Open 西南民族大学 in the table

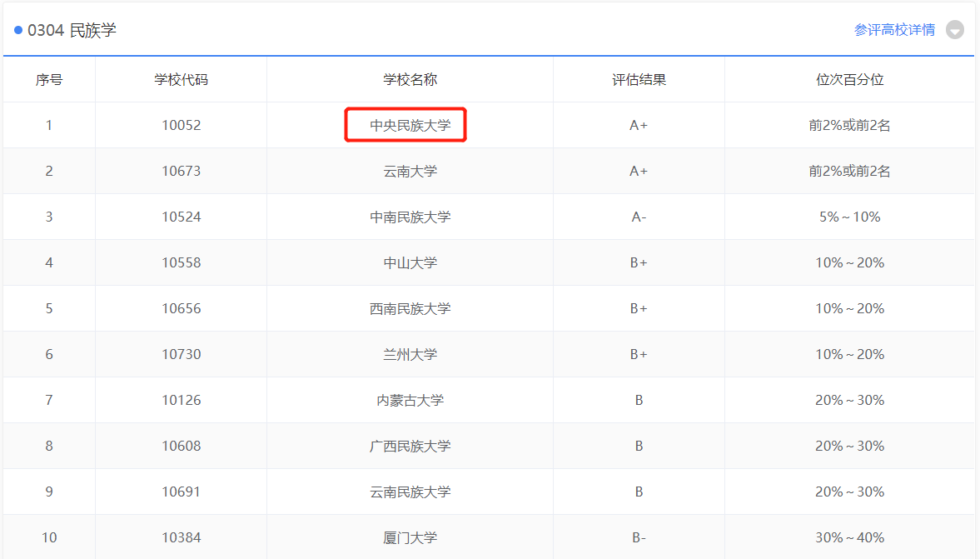[x=410, y=309]
